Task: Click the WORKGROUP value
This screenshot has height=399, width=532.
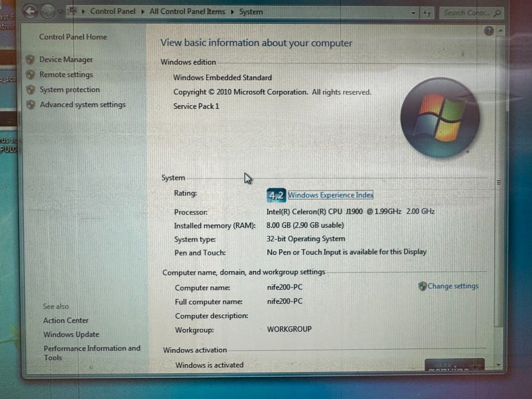Action: pyautogui.click(x=289, y=329)
